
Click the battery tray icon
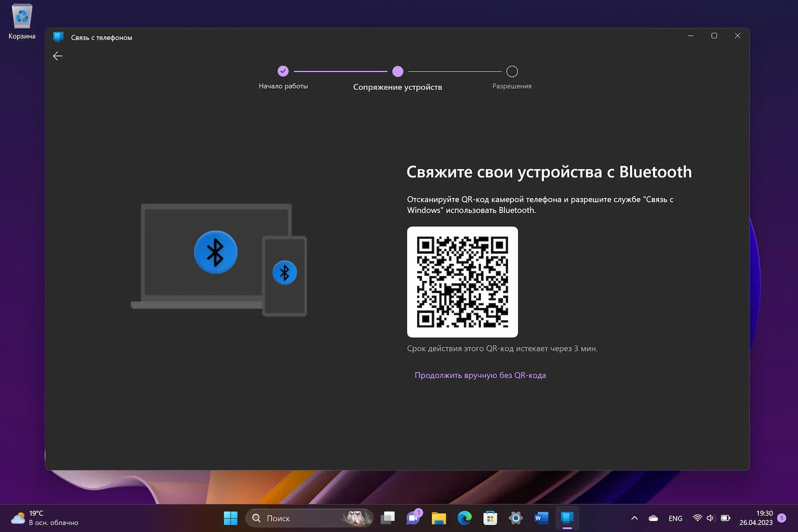725,518
